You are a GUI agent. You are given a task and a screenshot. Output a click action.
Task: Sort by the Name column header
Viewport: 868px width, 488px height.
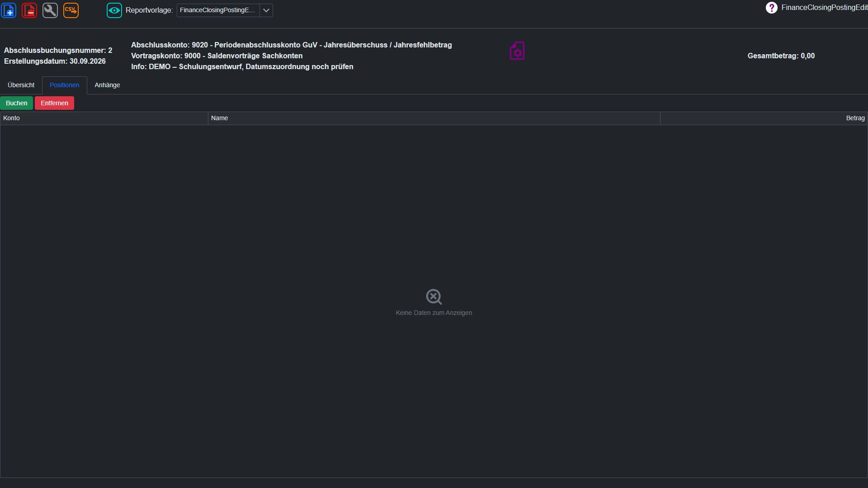[x=434, y=118]
